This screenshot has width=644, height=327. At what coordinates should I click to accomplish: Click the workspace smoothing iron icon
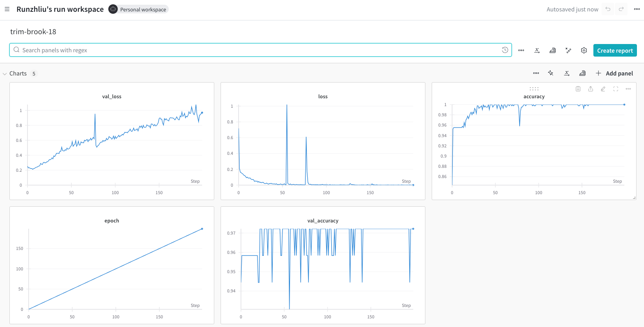553,50
